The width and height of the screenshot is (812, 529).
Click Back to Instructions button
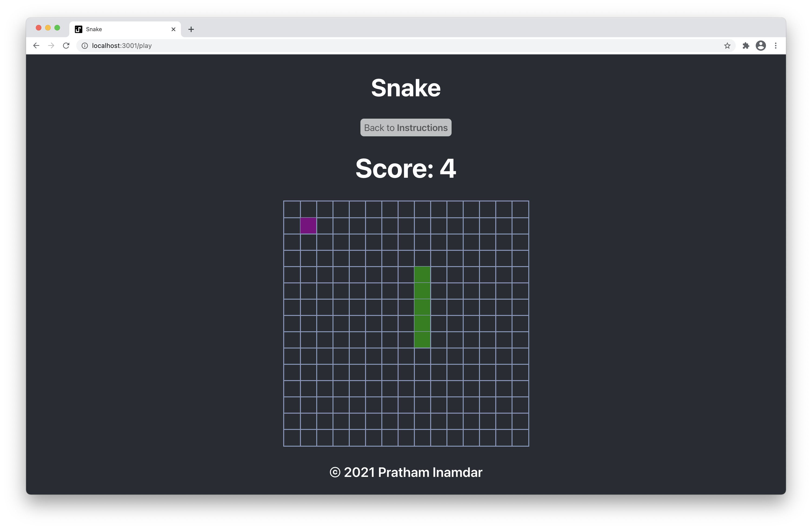(x=406, y=128)
